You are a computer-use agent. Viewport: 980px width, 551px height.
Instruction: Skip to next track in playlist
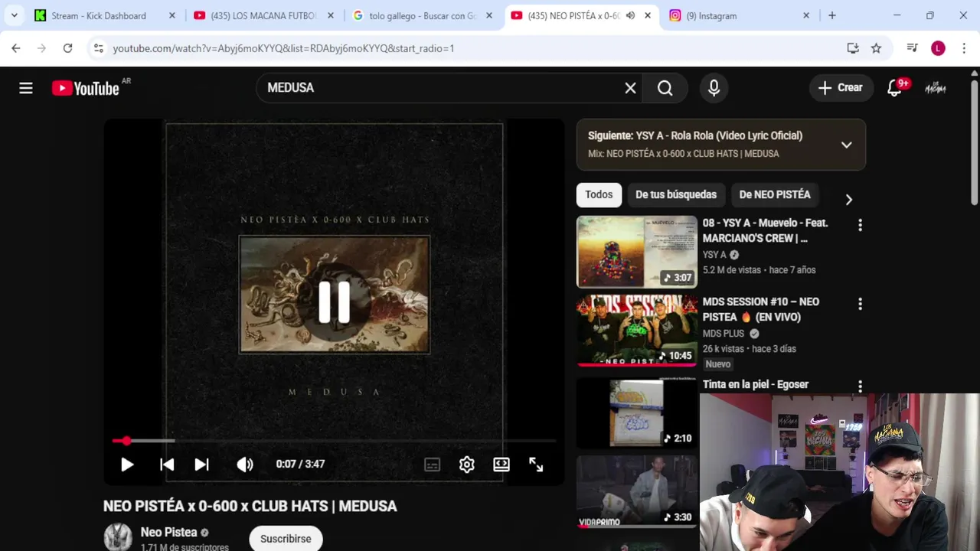[201, 465]
